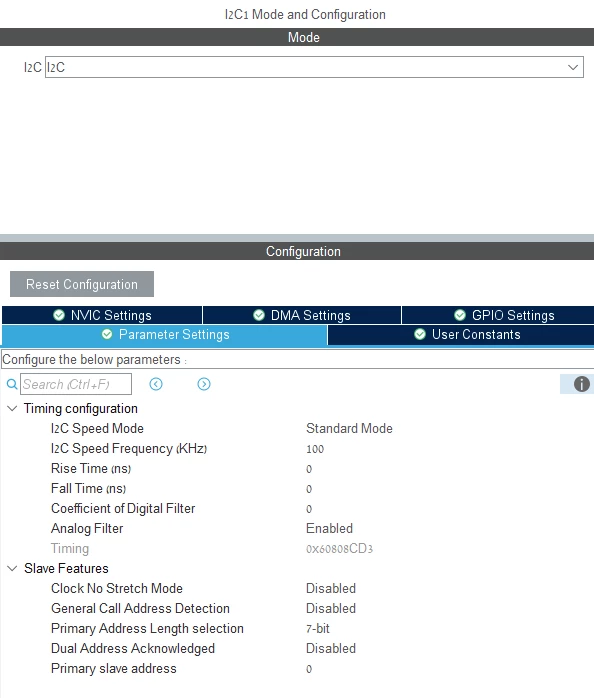The width and height of the screenshot is (594, 698).
Task: Click the Mode section header bar
Action: (297, 37)
